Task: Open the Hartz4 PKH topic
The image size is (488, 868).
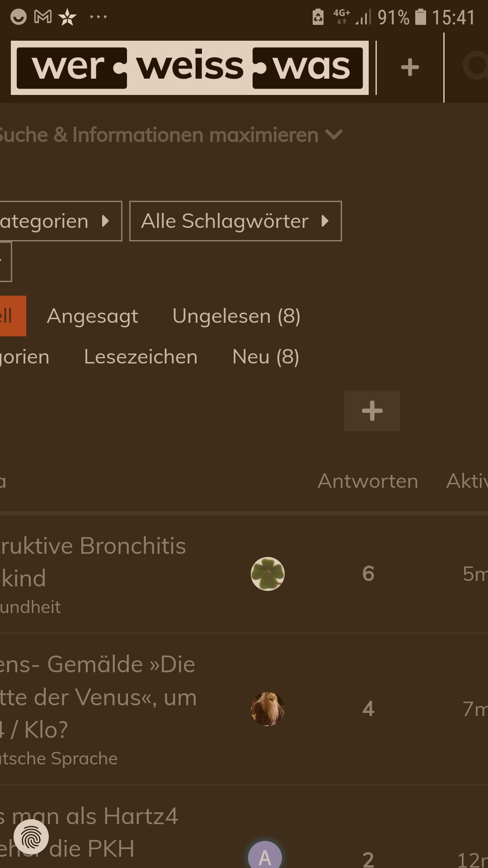Action: tap(89, 833)
